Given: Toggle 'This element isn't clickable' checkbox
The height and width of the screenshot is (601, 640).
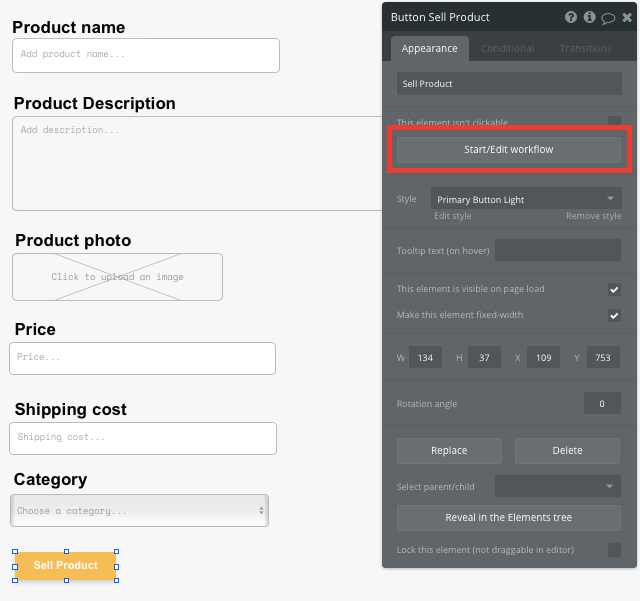Looking at the screenshot, I should tap(614, 122).
